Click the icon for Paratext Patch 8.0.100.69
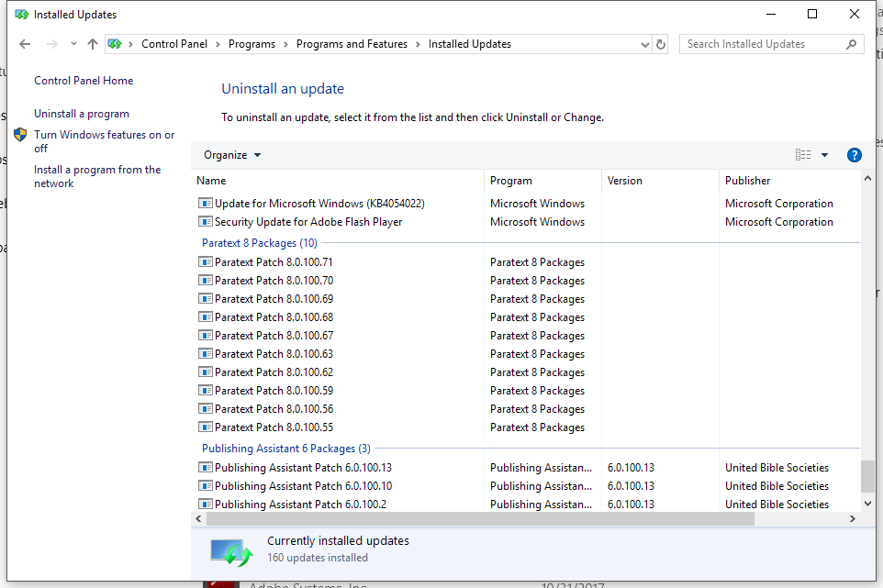Viewport: 883px width, 588px height. (205, 299)
